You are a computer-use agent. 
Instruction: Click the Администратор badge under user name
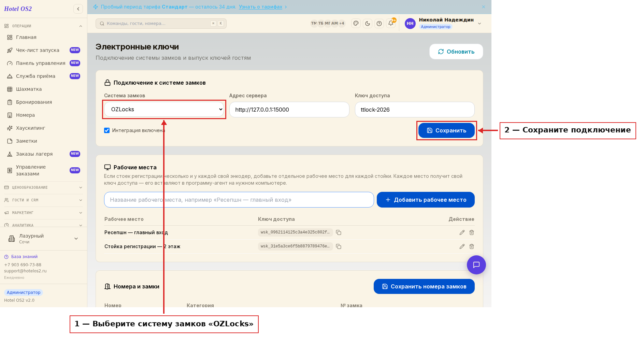tap(435, 27)
